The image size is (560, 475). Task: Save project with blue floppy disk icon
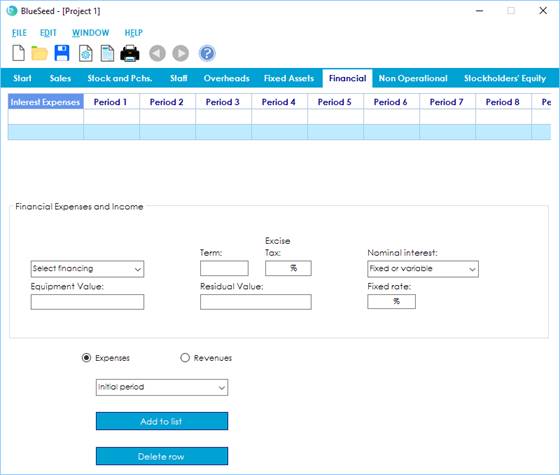click(x=62, y=53)
